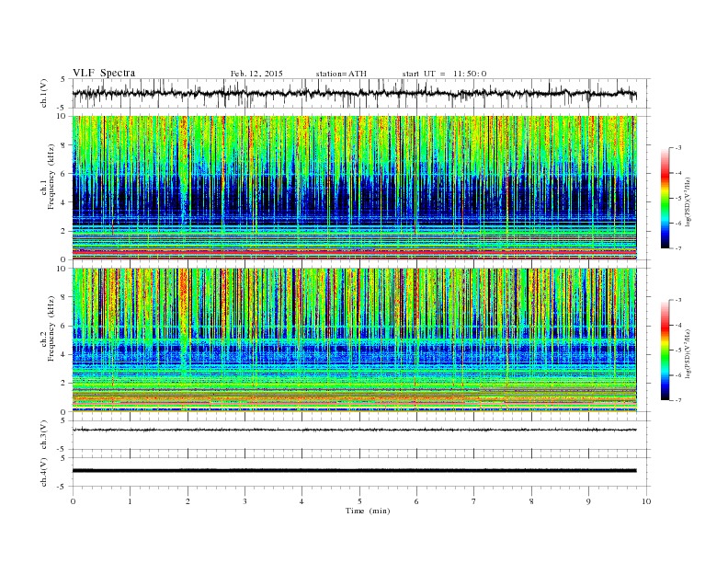Click inside the ch.2 spectrogram panel
This screenshot has width=728, height=563.
tap(354, 339)
